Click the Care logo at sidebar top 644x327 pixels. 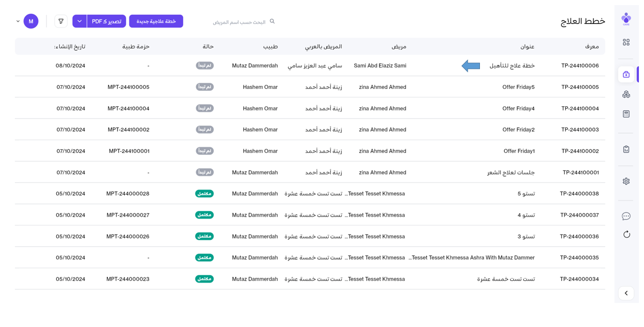point(626,19)
